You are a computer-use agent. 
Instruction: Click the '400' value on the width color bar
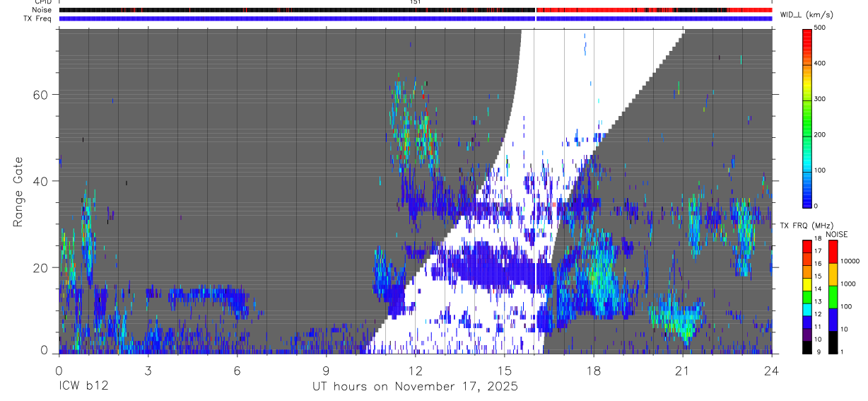coord(819,63)
